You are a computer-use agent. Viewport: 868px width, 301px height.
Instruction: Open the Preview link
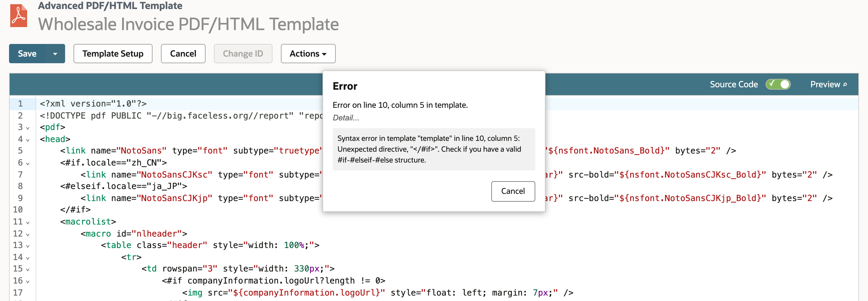(828, 84)
